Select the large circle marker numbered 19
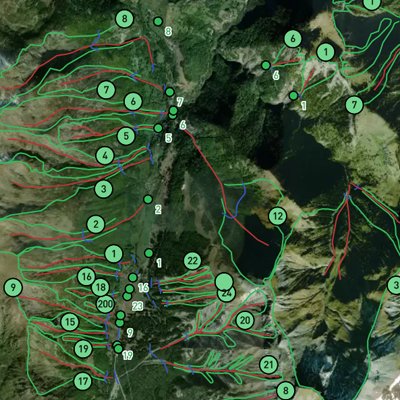The height and width of the screenshot is (400, 400). [x=83, y=349]
